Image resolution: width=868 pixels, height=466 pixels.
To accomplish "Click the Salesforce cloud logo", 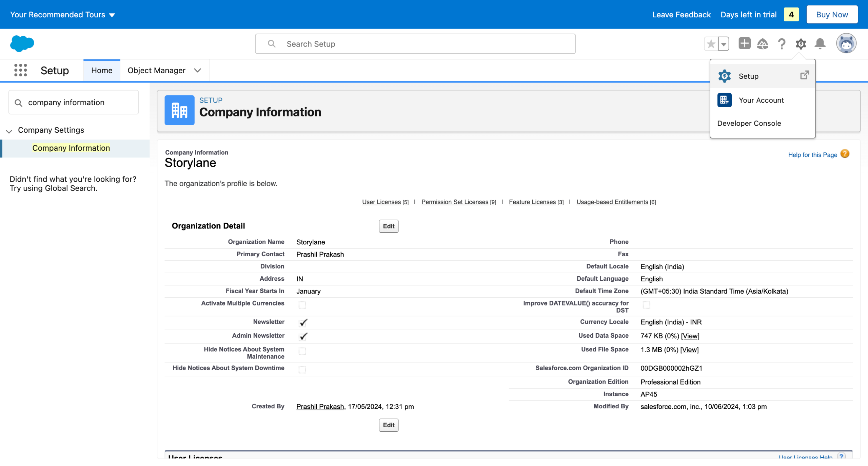I will tap(22, 44).
